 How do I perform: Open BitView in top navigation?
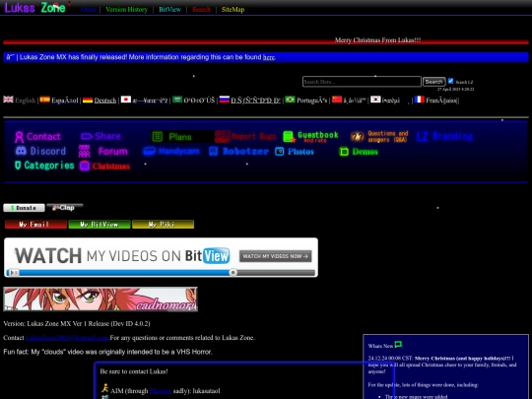pos(170,10)
